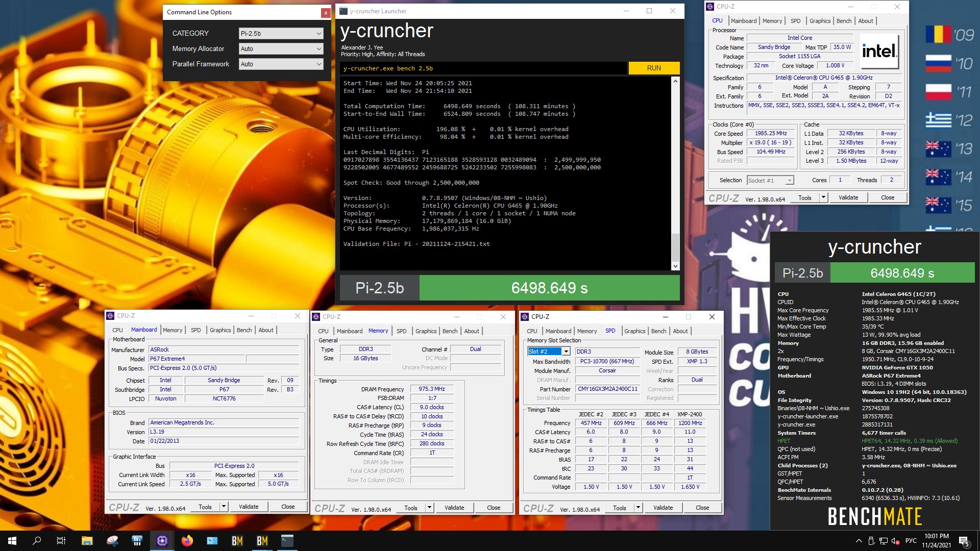The height and width of the screenshot is (551, 980).
Task: Click the green 6498.649 s launcher result bar
Action: click(549, 288)
